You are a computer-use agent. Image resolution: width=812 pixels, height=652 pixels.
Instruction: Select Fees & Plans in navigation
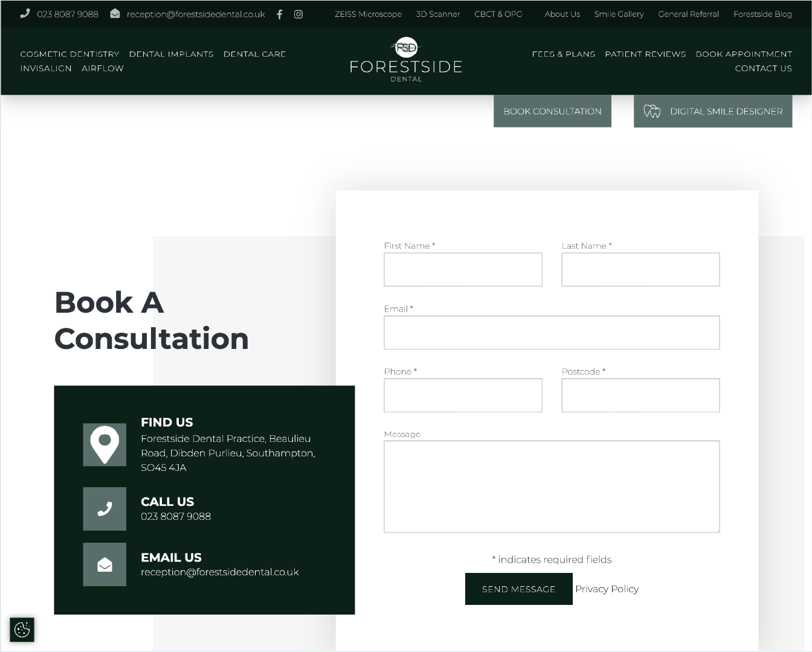563,54
